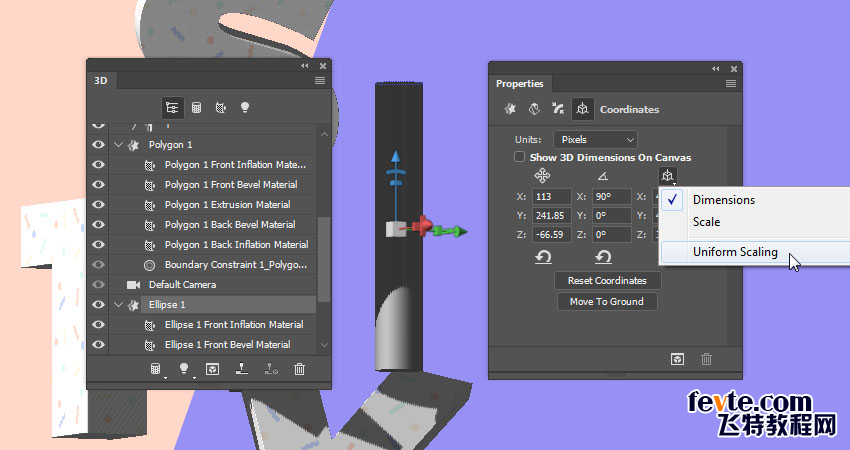Collapse the Properties panel double arrows

point(716,69)
